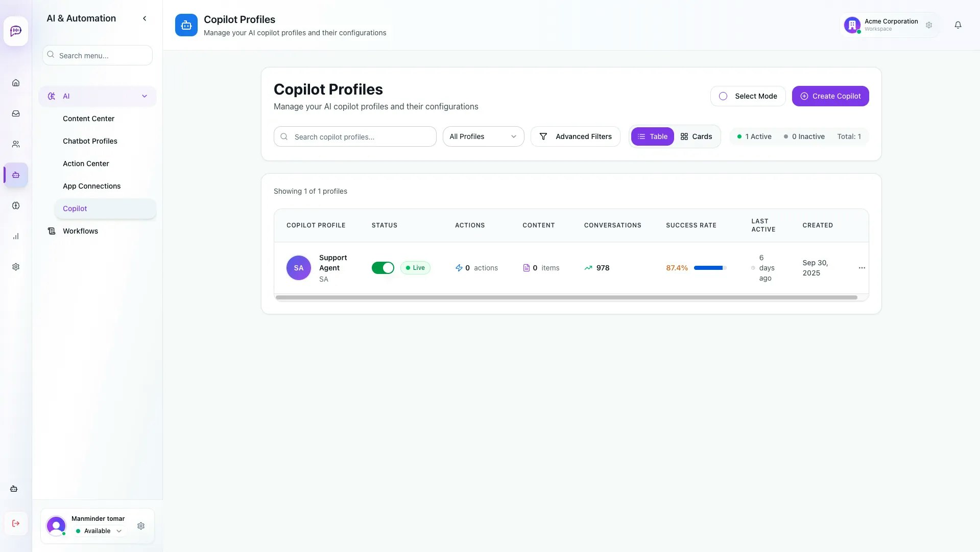Click the sign-out icon at bottom left
Viewport: 980px width, 552px height.
16,523
